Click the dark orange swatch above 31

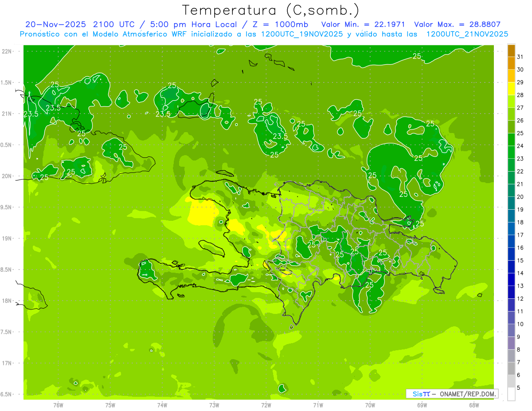pyautogui.click(x=511, y=51)
